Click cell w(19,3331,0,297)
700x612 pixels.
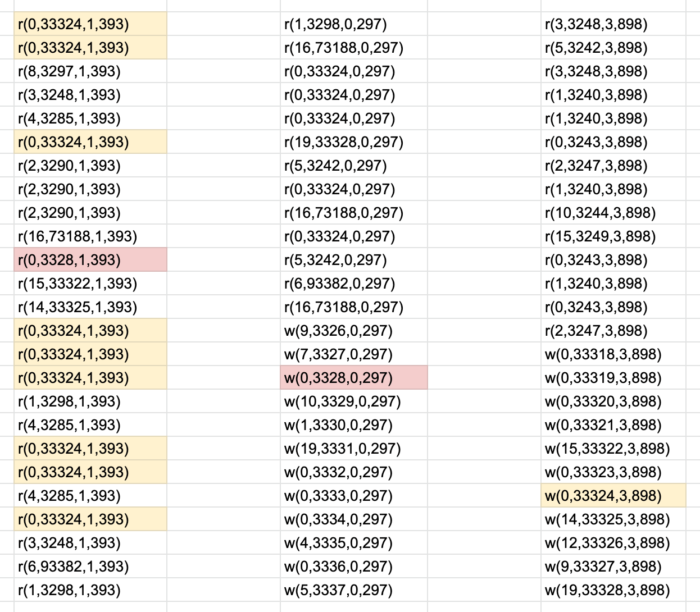tap(354, 449)
